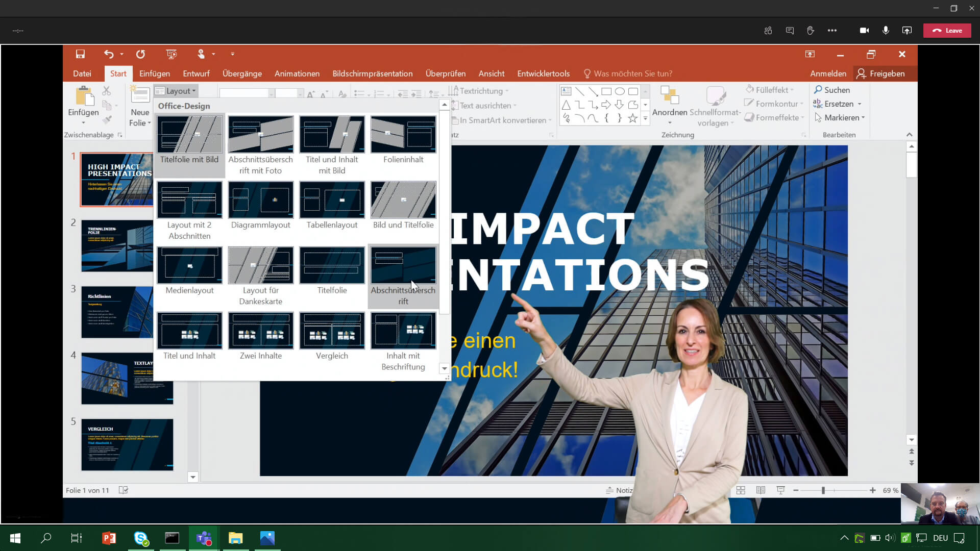Collapse the ribbon with the chevron
This screenshot has width=980, height=551.
click(909, 135)
